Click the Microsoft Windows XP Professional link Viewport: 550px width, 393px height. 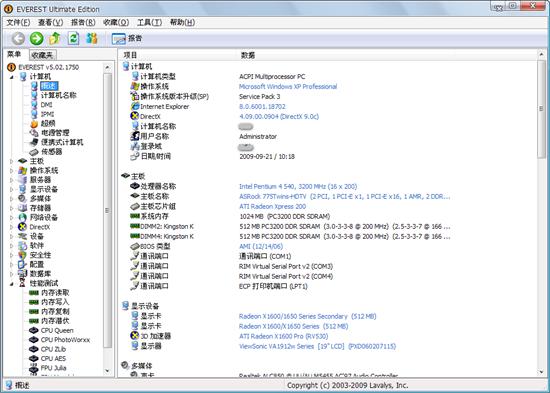pos(288,86)
